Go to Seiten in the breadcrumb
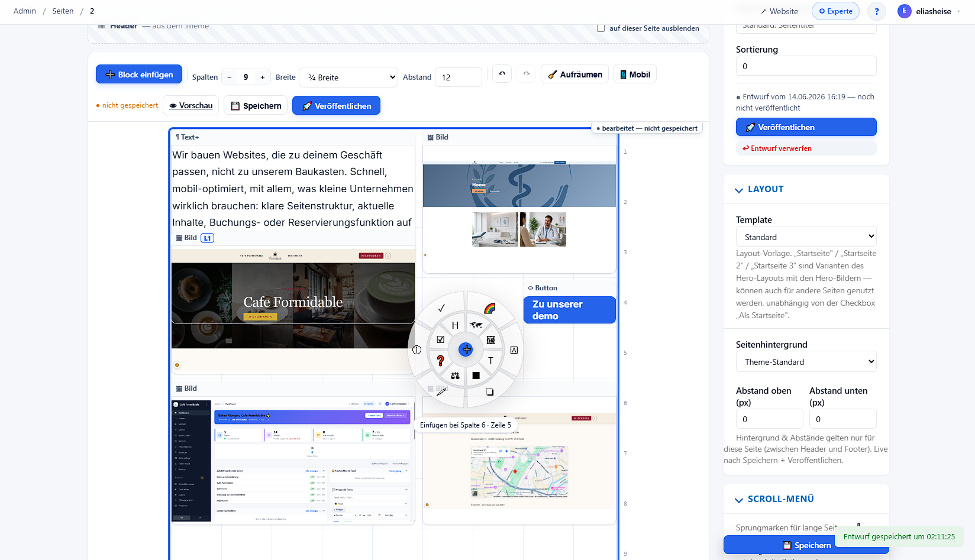Viewport: 975px width, 560px height. tap(63, 11)
